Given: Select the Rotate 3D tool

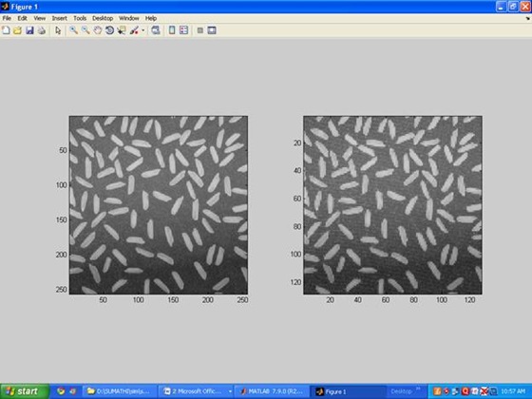Looking at the screenshot, I should point(109,30).
